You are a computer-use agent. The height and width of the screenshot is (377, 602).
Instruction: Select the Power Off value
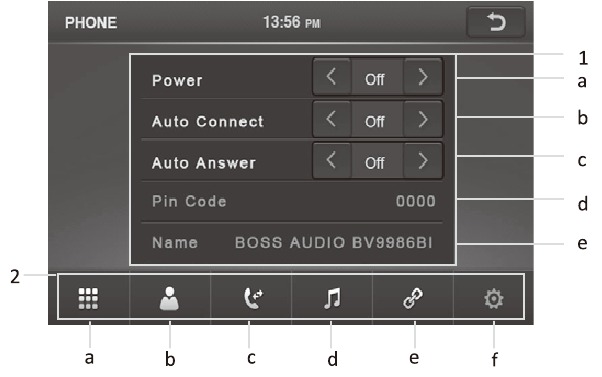[375, 79]
